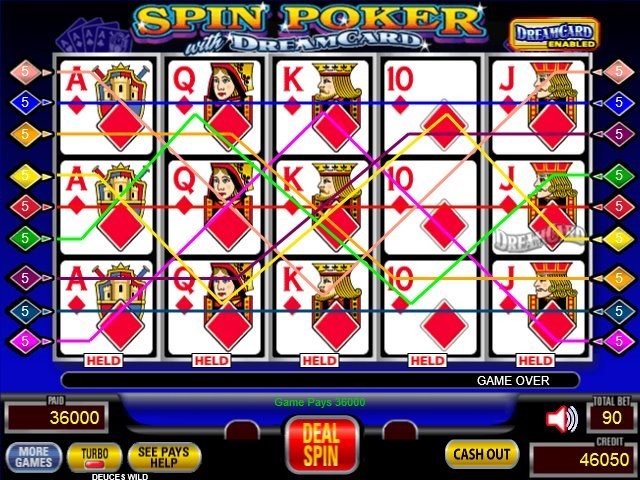
Task: Open More Games menu
Action: pos(34,457)
